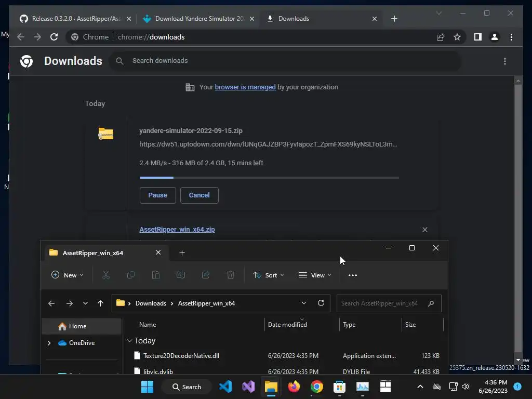Click the Copy icon in Explorer toolbar
532x399 pixels.
click(130, 275)
